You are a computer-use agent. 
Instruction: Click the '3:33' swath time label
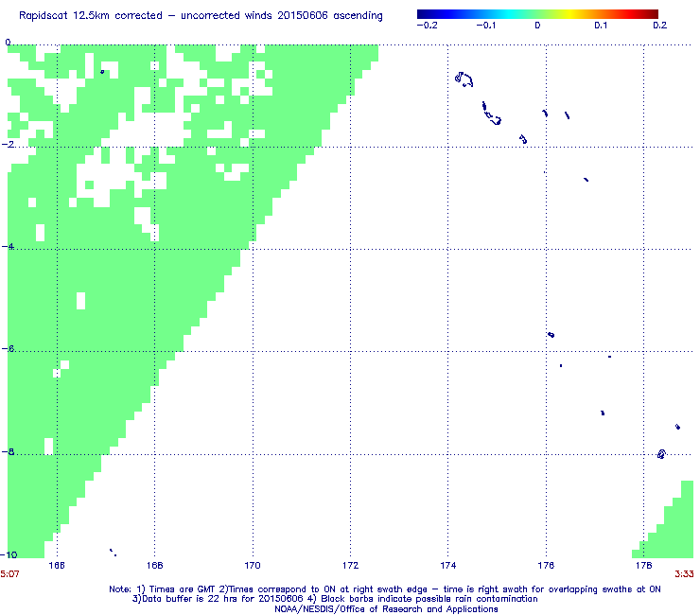point(684,574)
